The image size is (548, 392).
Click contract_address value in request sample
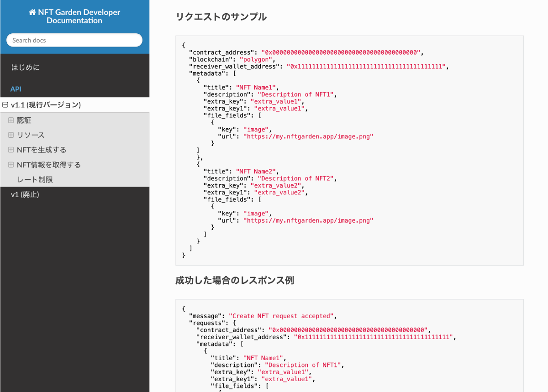(340, 52)
